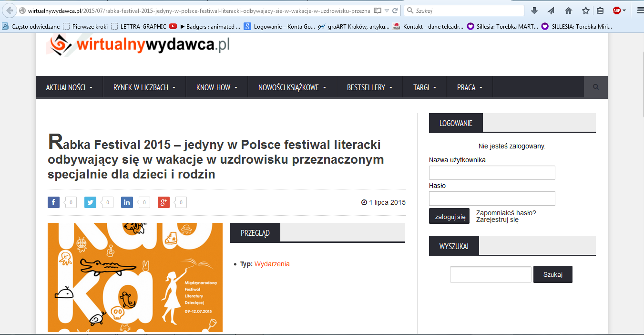Open the PRACA menu
Viewport: 644px width, 335px height.
470,87
